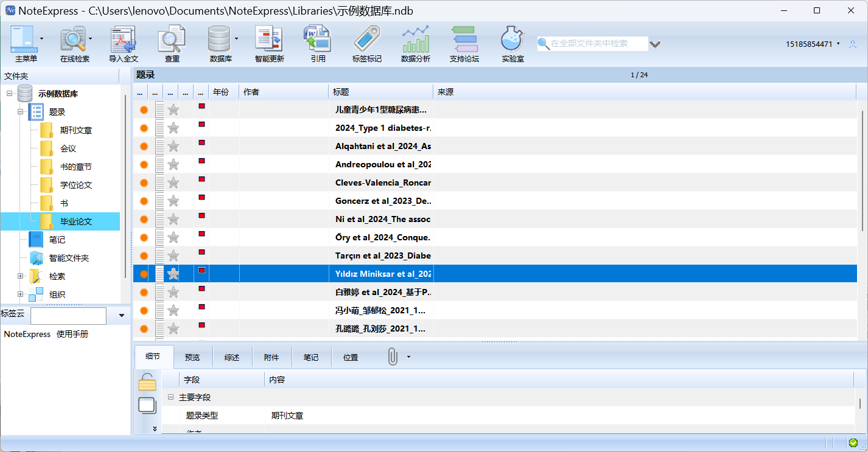Click the 引用 citation icon
The width and height of the screenshot is (868, 452).
point(318,44)
